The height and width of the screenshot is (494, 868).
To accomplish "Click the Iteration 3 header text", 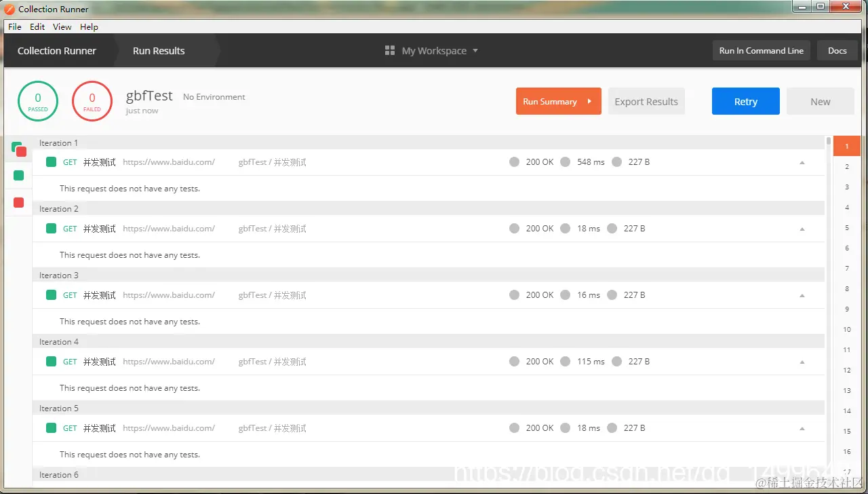I will pos(59,275).
